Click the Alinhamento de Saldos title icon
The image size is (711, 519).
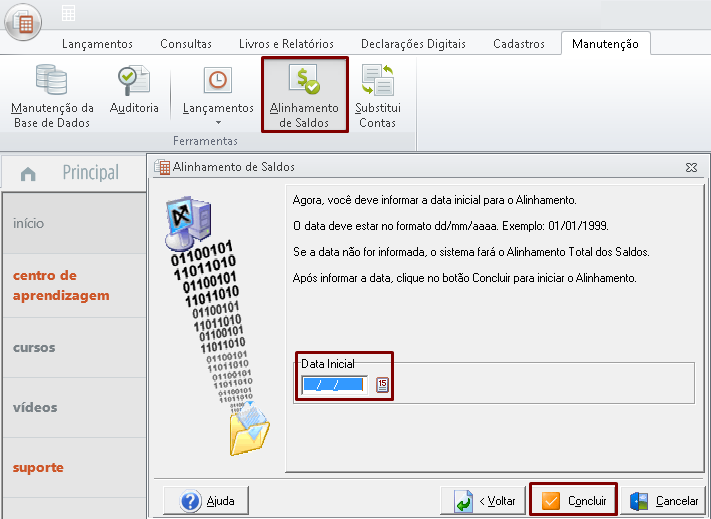(162, 167)
